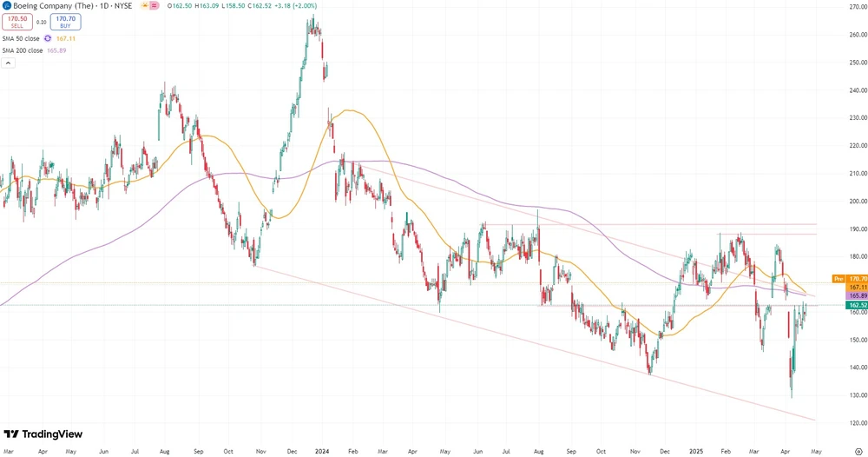Screen dimensions: 868x457
Task: Click the Boeing symbol logo icon
Action: point(7,5)
